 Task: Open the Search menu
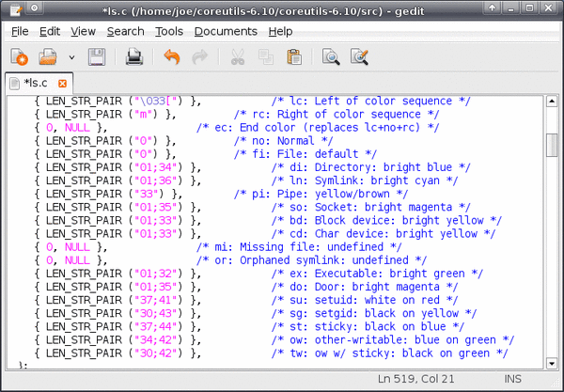[126, 32]
